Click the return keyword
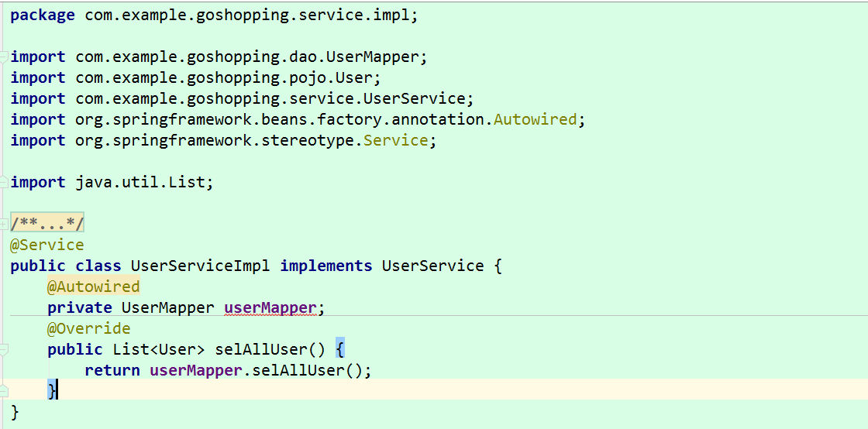This screenshot has height=429, width=868. tap(112, 370)
